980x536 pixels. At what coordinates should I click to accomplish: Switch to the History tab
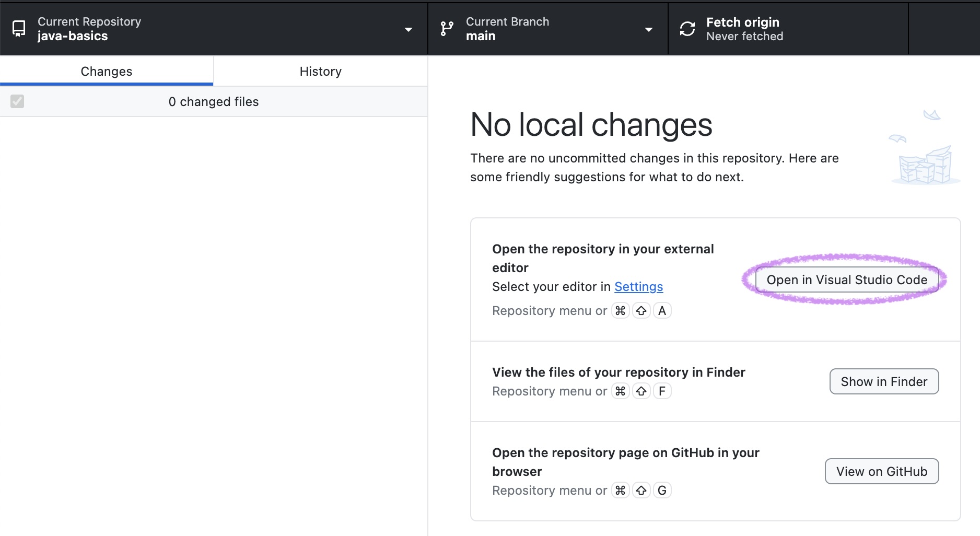320,71
